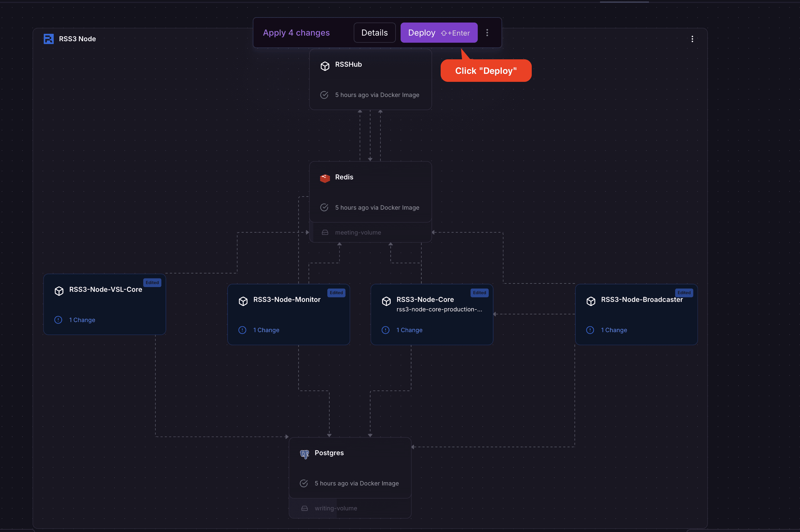The width and height of the screenshot is (800, 532).
Task: Click the Edited badge on RSS3-Node-Monitor
Action: [x=336, y=293]
